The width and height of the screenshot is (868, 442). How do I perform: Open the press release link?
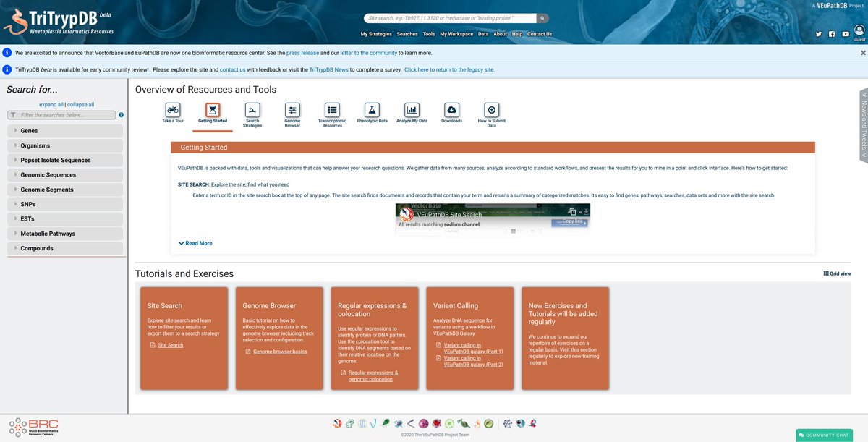[x=304, y=53]
